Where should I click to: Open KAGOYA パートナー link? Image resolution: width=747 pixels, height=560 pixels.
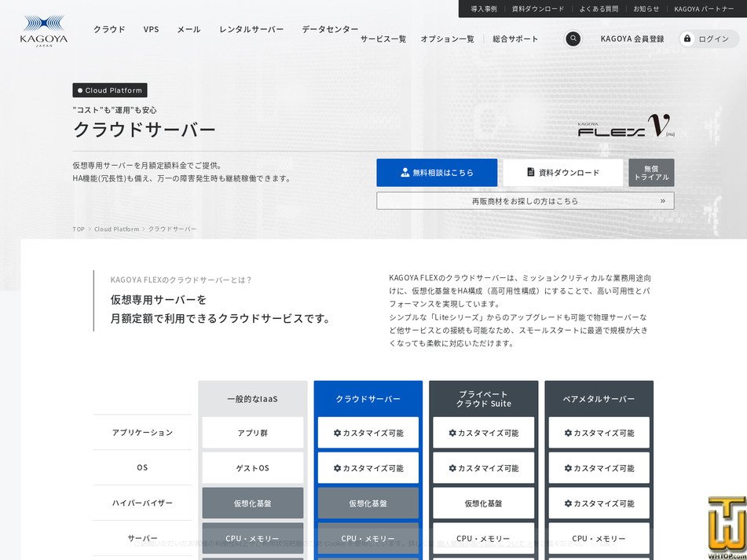click(704, 9)
